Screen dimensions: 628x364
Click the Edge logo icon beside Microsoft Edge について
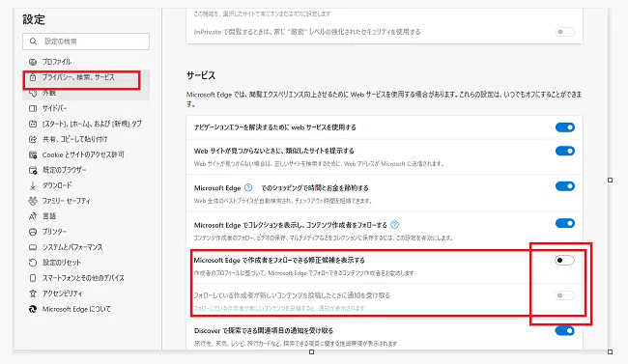[33, 309]
